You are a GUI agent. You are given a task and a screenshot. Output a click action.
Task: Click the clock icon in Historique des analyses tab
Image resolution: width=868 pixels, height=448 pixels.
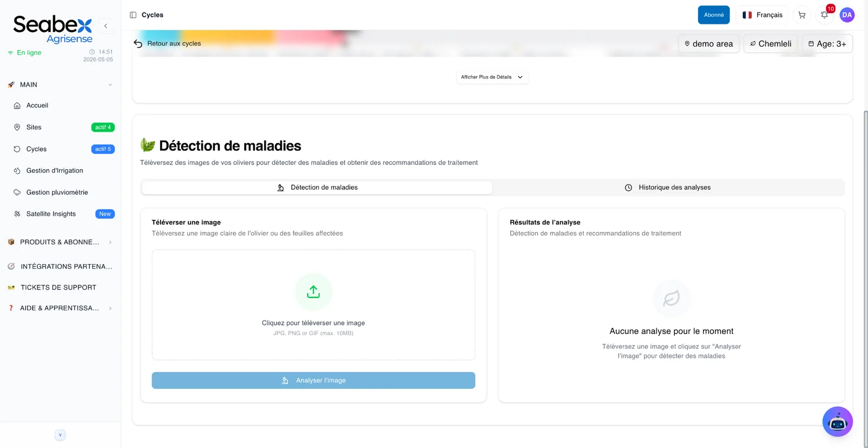pyautogui.click(x=628, y=188)
